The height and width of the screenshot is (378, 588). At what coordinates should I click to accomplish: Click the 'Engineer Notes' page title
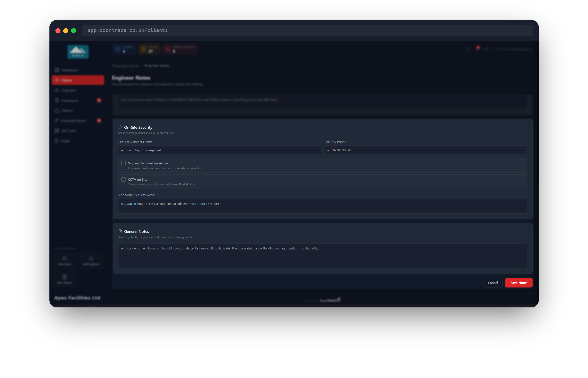pyautogui.click(x=131, y=78)
